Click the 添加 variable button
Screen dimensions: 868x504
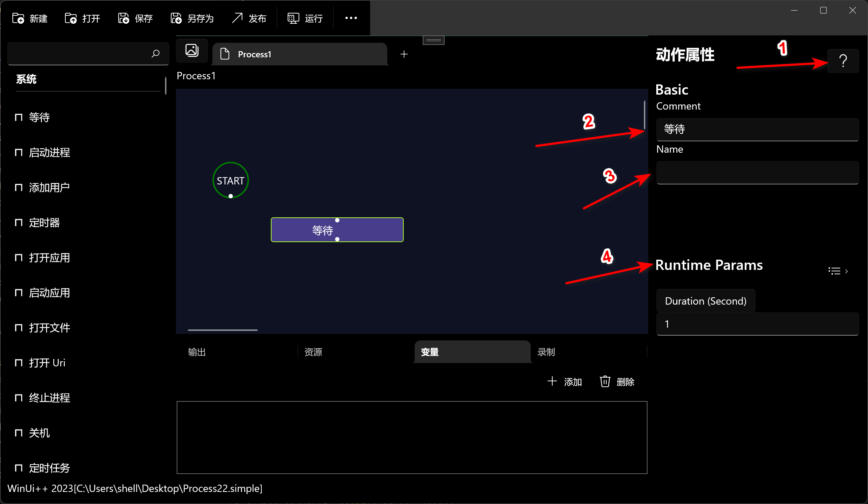(565, 382)
